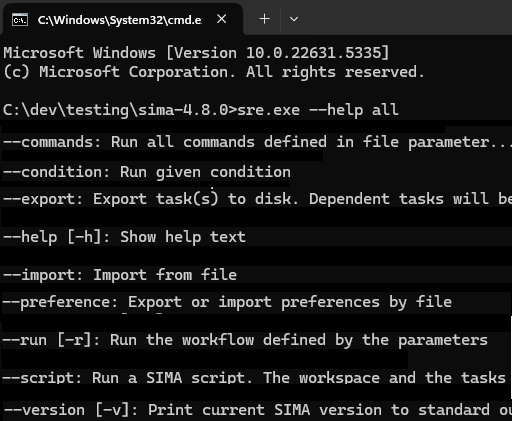This screenshot has height=421, width=512.
Task: Click the --run [-r] help entry
Action: coord(245,340)
